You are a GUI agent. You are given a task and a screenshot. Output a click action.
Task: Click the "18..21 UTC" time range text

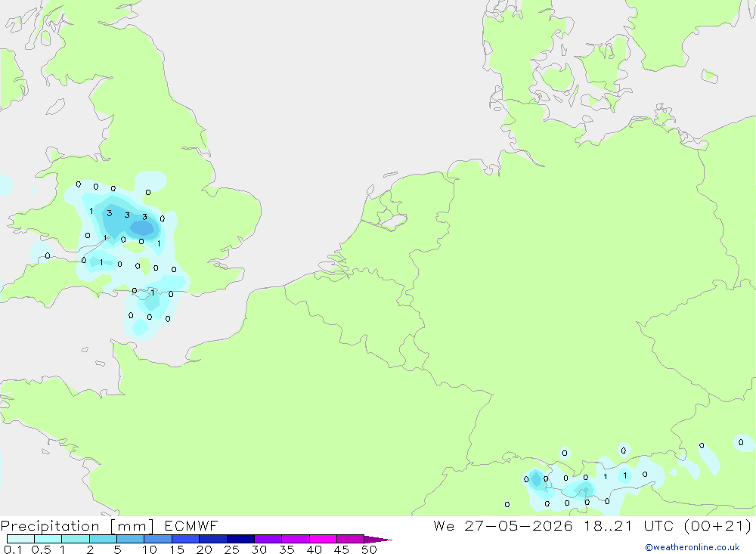click(x=629, y=525)
